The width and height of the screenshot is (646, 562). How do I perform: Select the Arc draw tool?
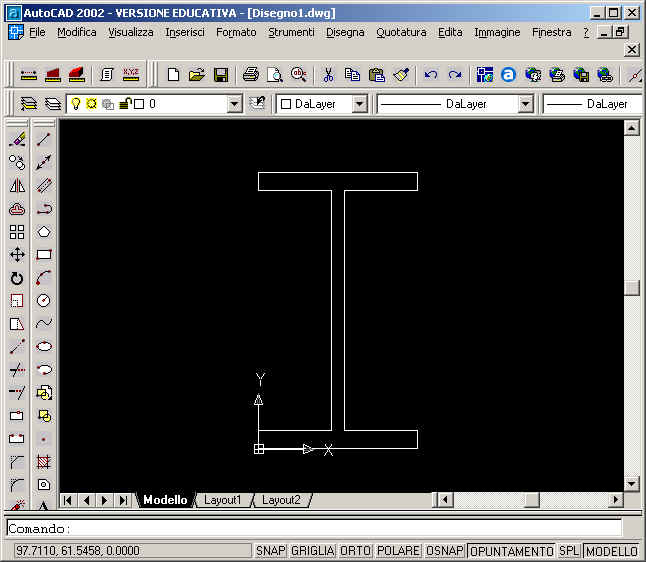coord(43,278)
